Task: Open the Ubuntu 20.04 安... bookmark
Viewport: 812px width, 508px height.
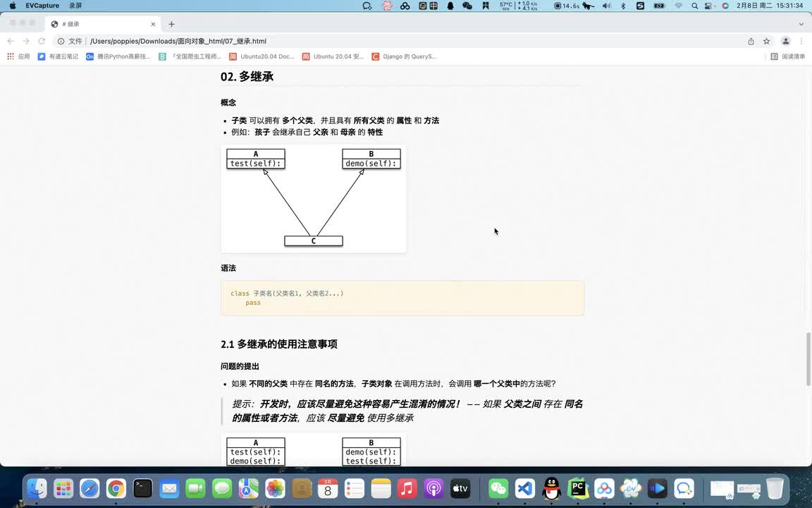Action: click(333, 56)
